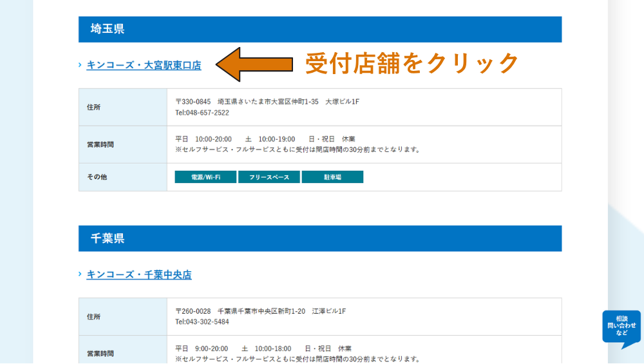Click the chevron beside the 千葉中央店 link

(80, 274)
